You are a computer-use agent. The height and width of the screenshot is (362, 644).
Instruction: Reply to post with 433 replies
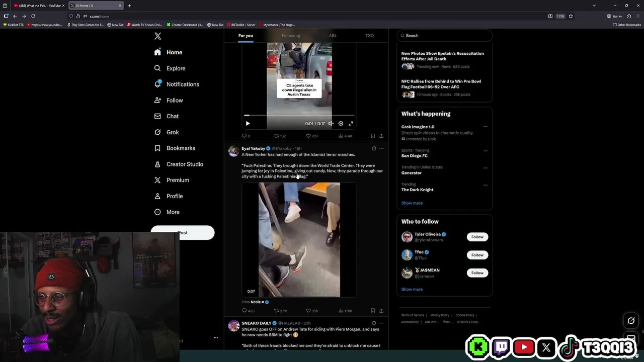(x=248, y=311)
